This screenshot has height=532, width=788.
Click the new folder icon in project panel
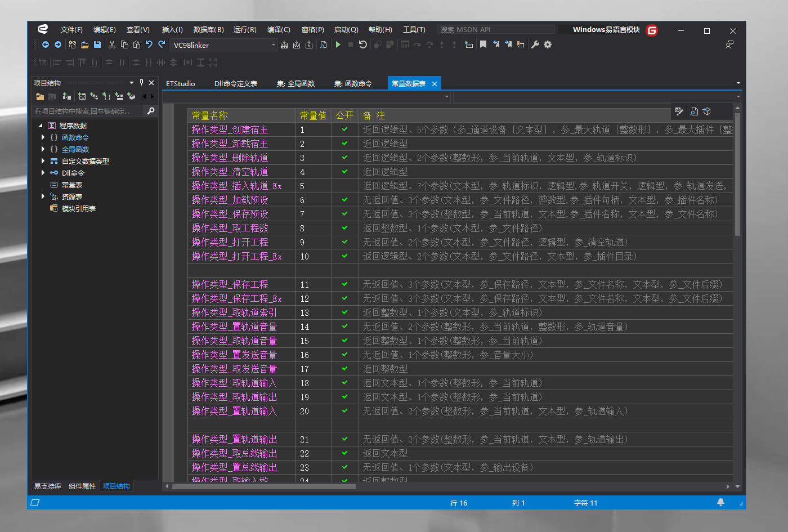(x=40, y=96)
